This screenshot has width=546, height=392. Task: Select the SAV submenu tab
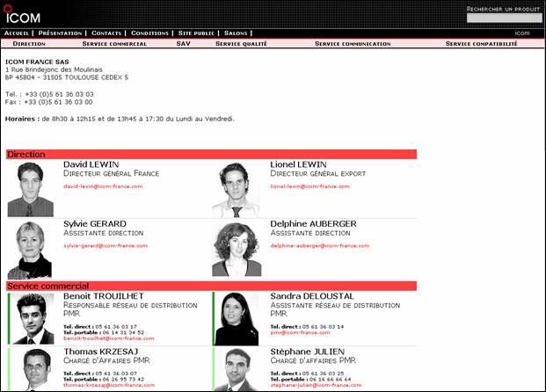pyautogui.click(x=183, y=44)
